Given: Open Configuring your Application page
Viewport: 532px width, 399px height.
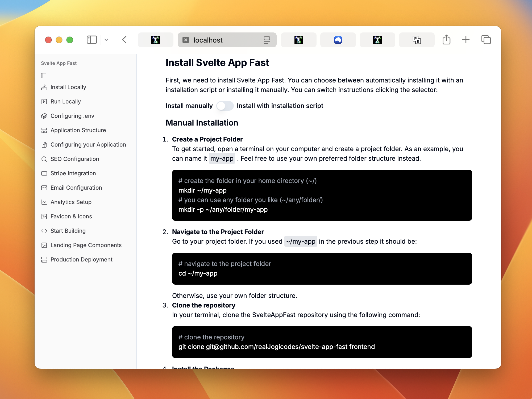Looking at the screenshot, I should pyautogui.click(x=88, y=145).
